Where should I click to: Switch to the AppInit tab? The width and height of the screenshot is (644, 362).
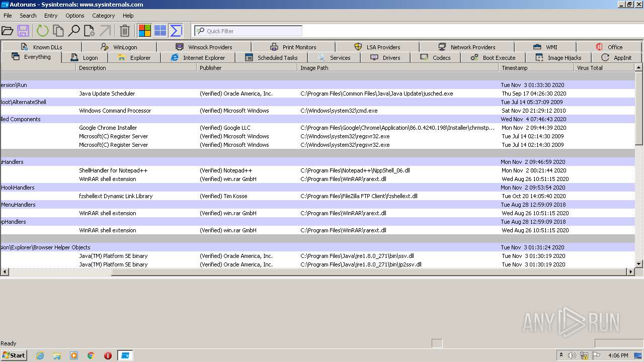click(x=616, y=58)
